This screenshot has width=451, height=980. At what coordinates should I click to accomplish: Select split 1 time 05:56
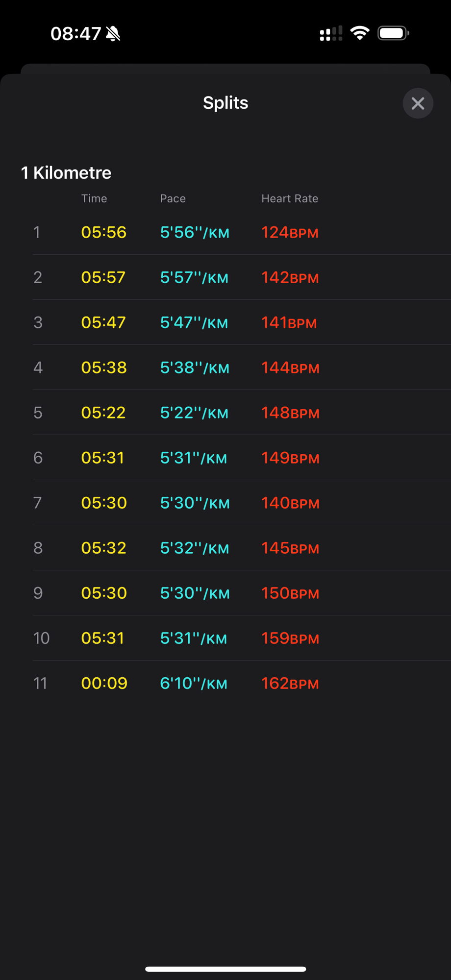pyautogui.click(x=104, y=232)
